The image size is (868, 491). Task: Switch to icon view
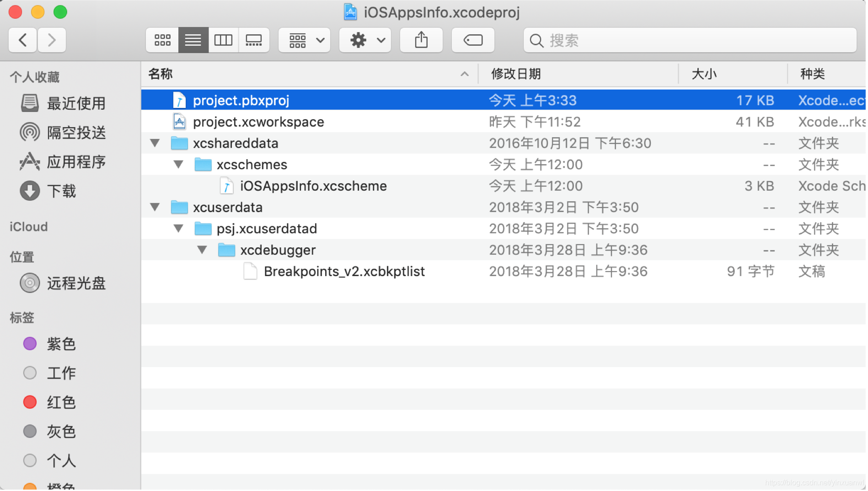click(x=162, y=40)
